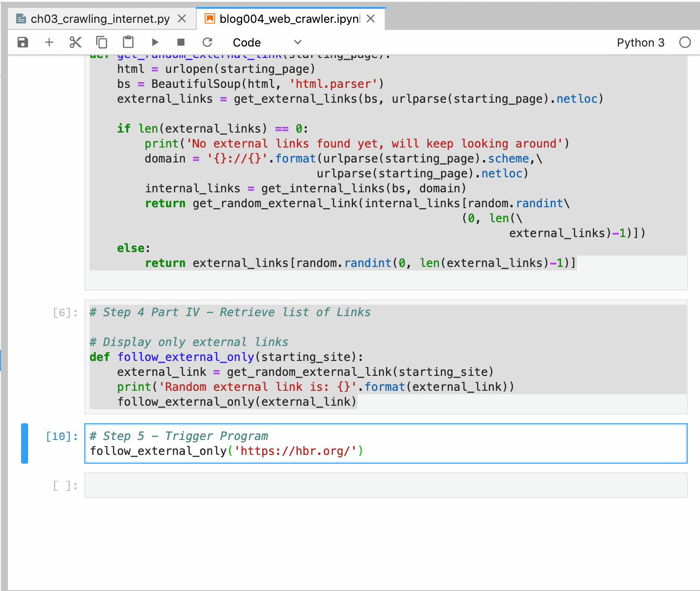700x591 pixels.
Task: Click the 'else:' keyword line
Action: [x=134, y=248]
